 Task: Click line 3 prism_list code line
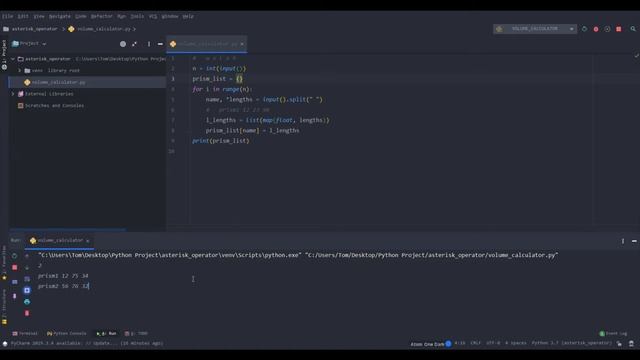(218, 79)
